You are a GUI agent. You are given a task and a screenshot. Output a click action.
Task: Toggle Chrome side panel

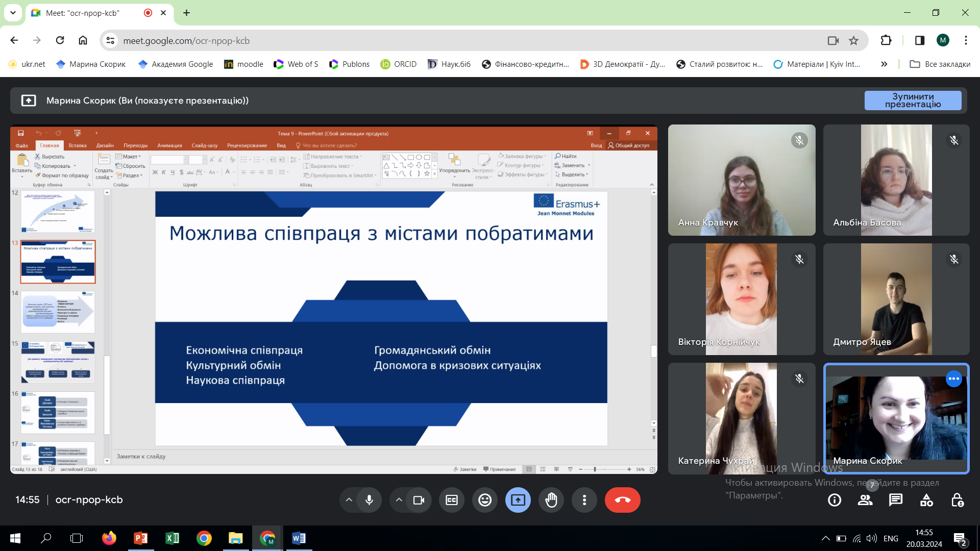(920, 40)
